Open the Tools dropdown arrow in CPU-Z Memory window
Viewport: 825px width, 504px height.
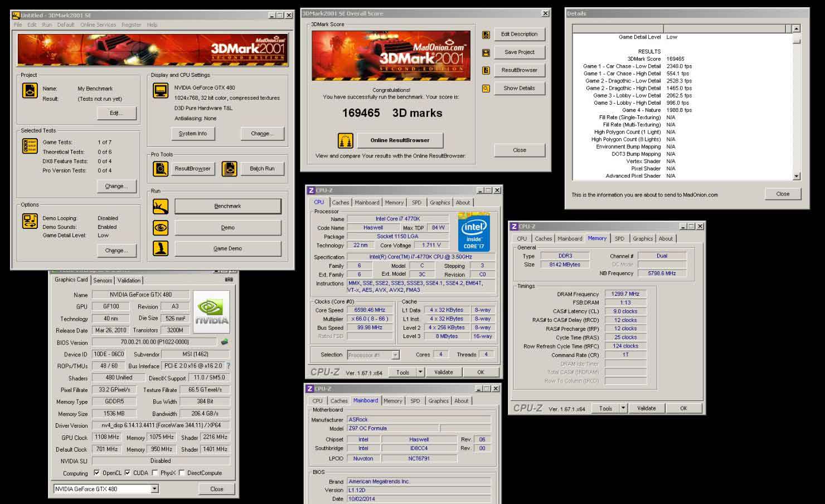coord(623,408)
